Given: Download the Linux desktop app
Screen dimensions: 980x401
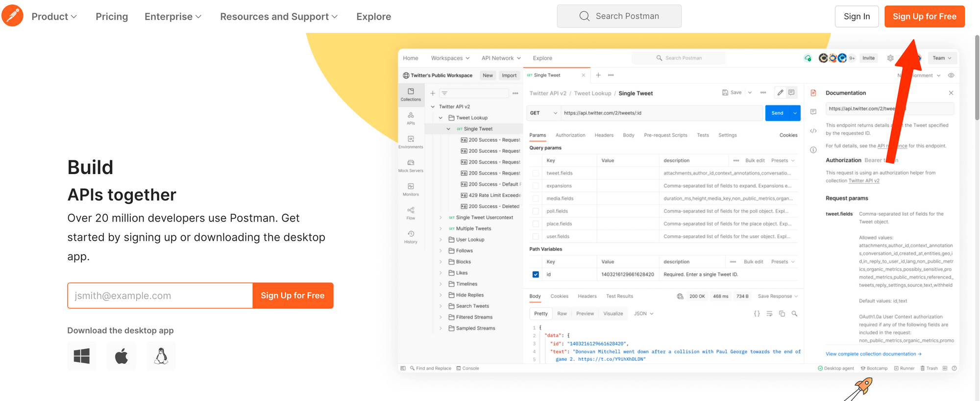Looking at the screenshot, I should click(x=161, y=356).
